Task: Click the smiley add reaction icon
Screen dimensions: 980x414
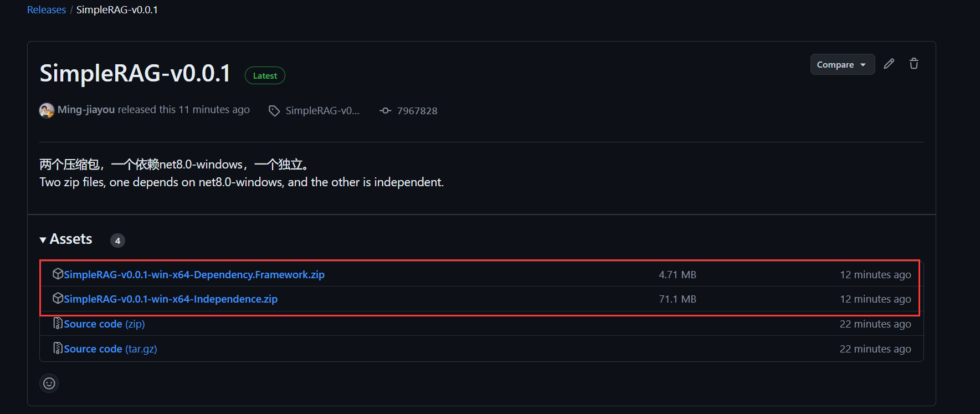Action: click(49, 383)
